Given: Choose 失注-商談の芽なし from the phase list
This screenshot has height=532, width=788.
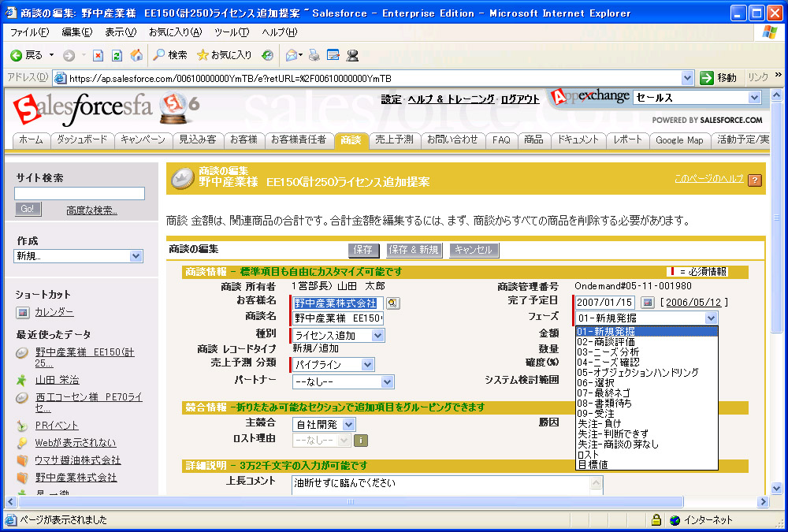Looking at the screenshot, I should tap(647, 444).
